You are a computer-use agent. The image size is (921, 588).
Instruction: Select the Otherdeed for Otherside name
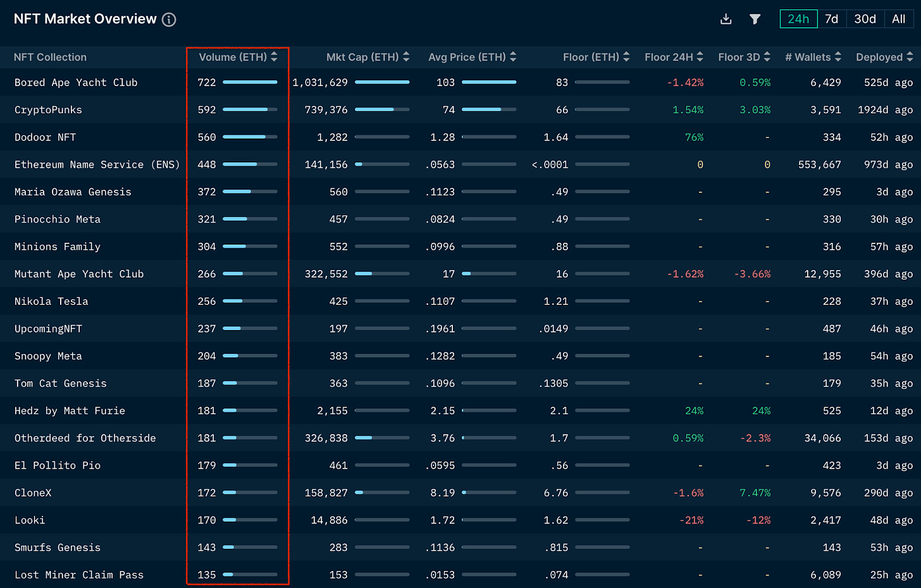tap(85, 438)
